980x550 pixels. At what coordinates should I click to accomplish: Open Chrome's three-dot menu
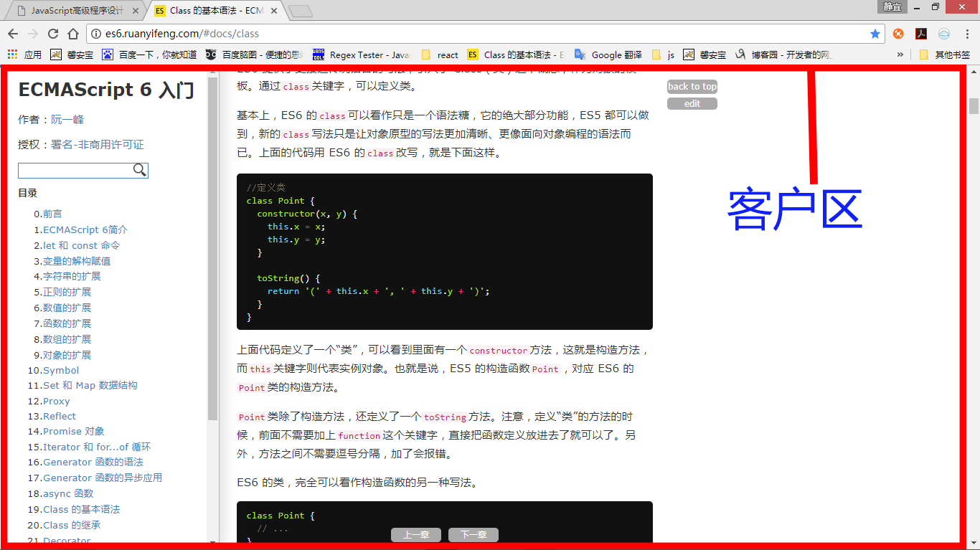[x=967, y=34]
